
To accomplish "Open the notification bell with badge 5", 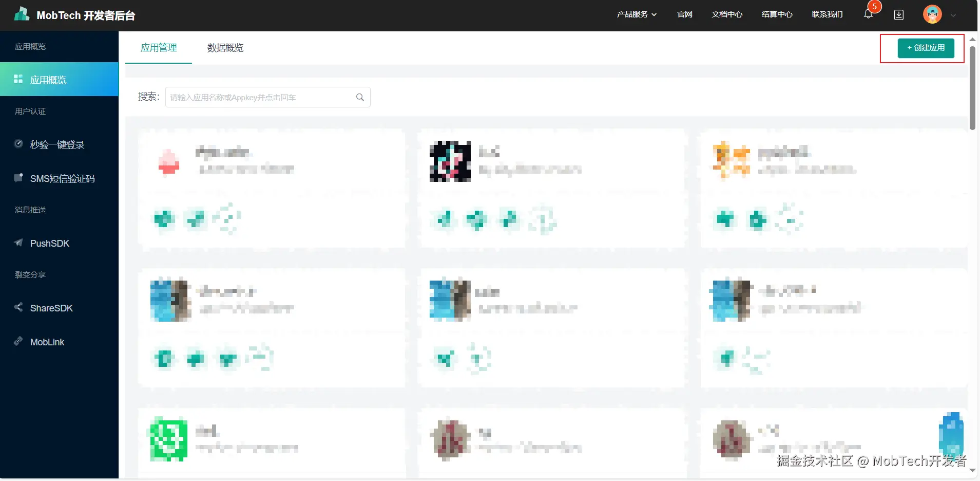I will pos(869,14).
